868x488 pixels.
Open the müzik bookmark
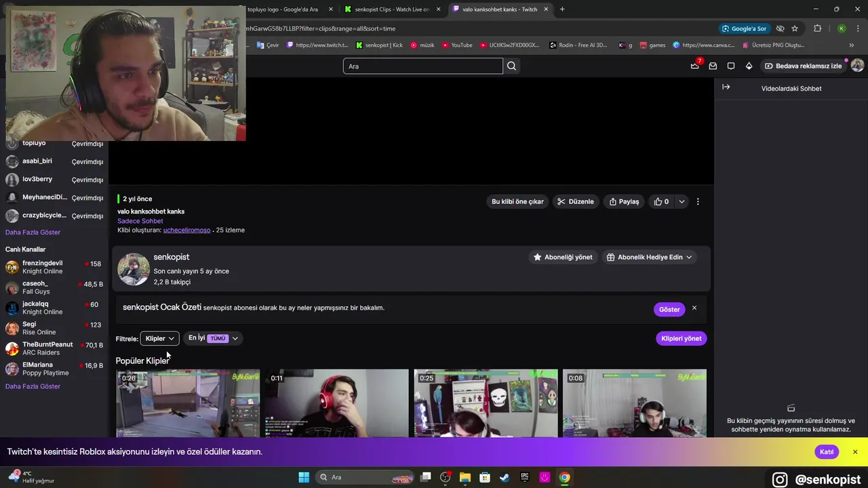[x=422, y=45]
